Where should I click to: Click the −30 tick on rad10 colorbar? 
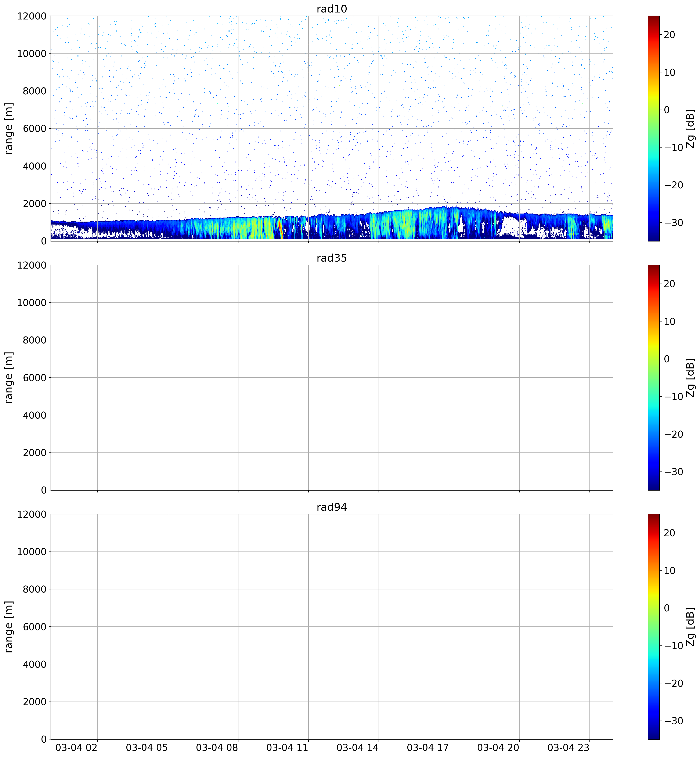coord(674,223)
